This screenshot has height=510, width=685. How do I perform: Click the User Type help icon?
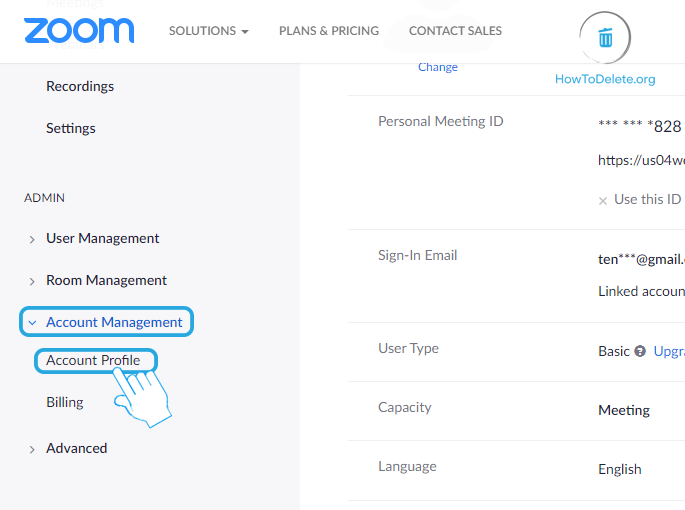coord(640,352)
